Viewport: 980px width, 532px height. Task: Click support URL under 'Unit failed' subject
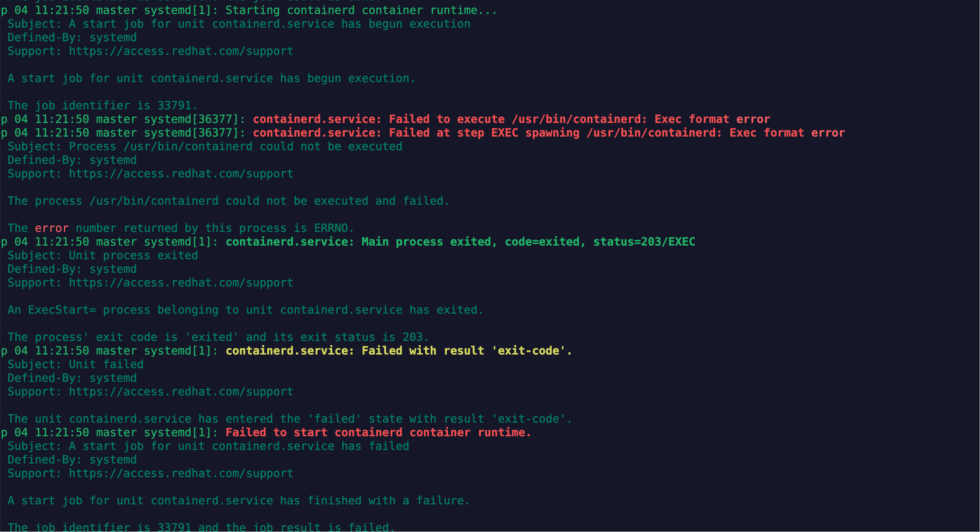(x=181, y=392)
